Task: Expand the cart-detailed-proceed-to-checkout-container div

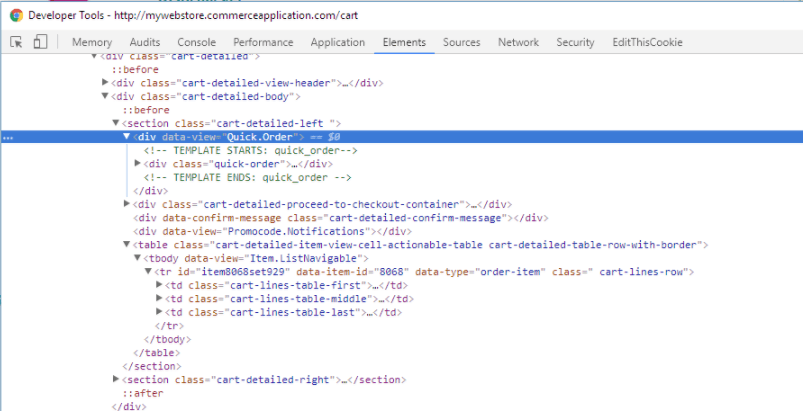Action: (x=127, y=204)
